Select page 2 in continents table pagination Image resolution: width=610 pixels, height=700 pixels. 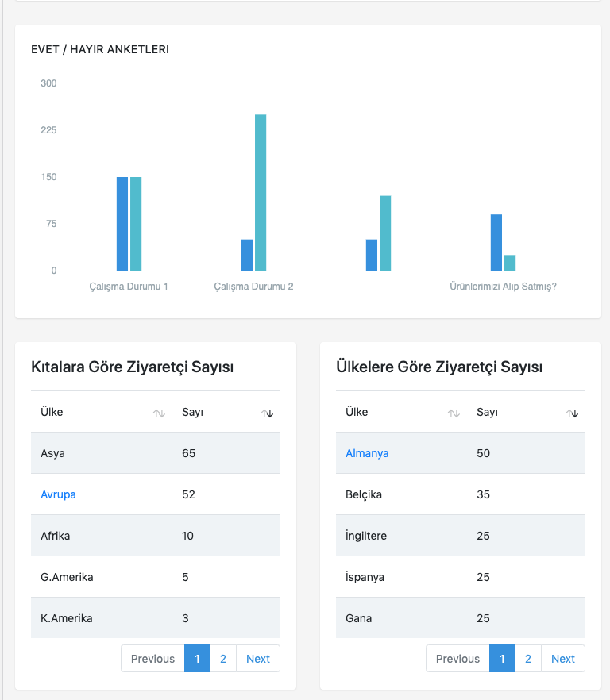(223, 659)
